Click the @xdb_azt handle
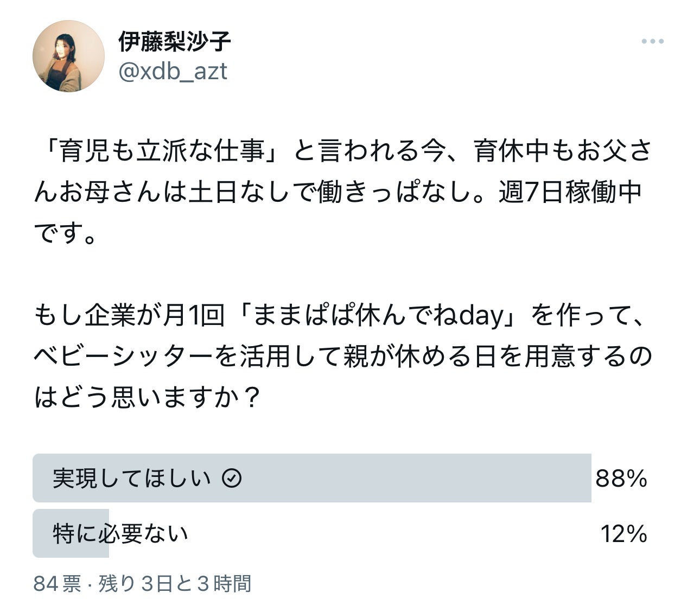 point(173,72)
